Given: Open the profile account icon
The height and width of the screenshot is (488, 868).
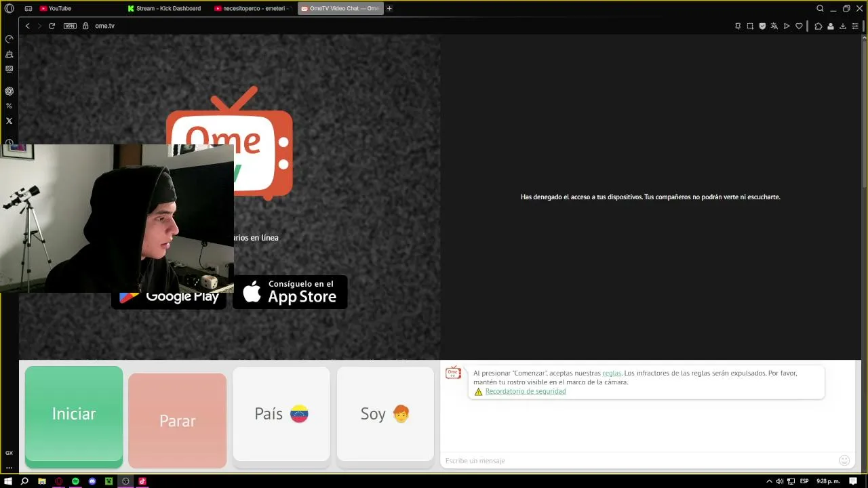Looking at the screenshot, I should [x=831, y=26].
